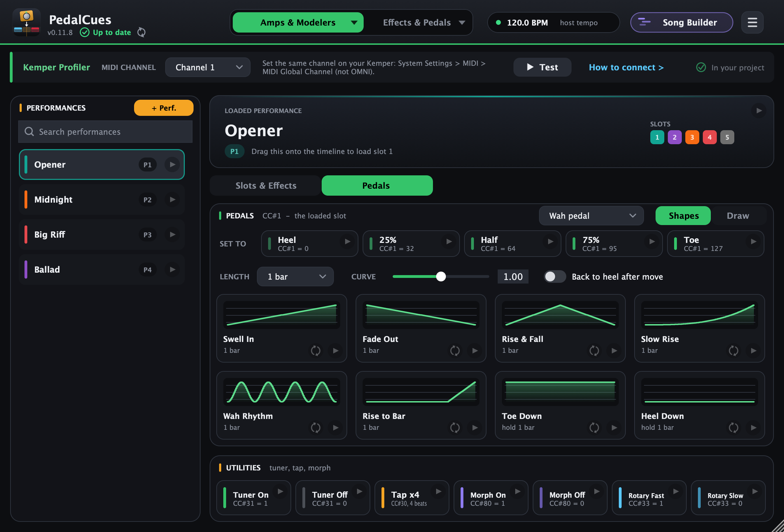Screen dimensions: 784x532
Task: Toggle loop on Wah Rhythm shape
Action: [x=316, y=427]
